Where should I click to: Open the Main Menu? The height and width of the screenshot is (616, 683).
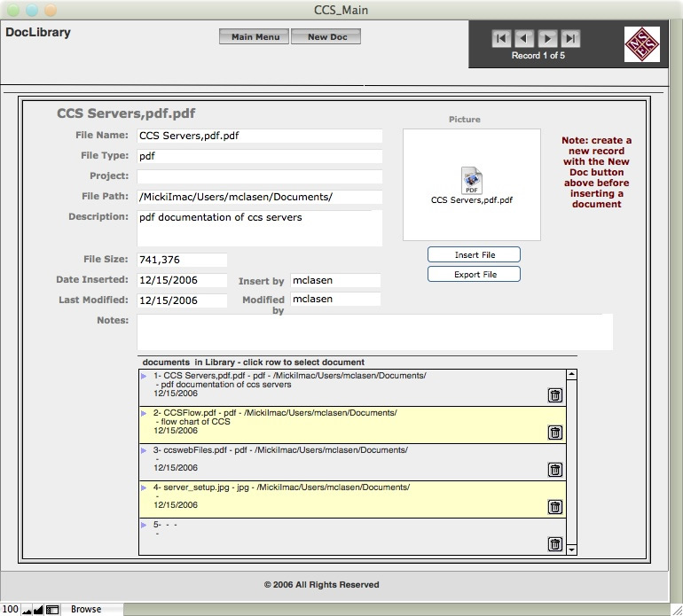pos(254,37)
